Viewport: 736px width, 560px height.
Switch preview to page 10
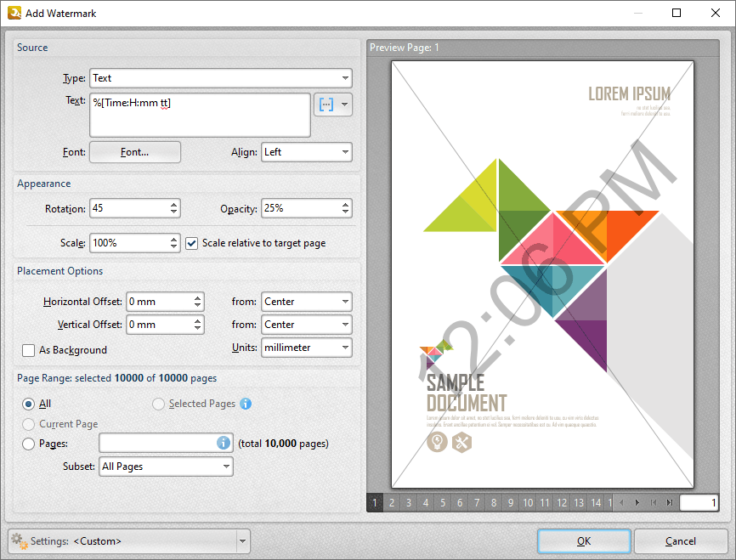coord(528,503)
